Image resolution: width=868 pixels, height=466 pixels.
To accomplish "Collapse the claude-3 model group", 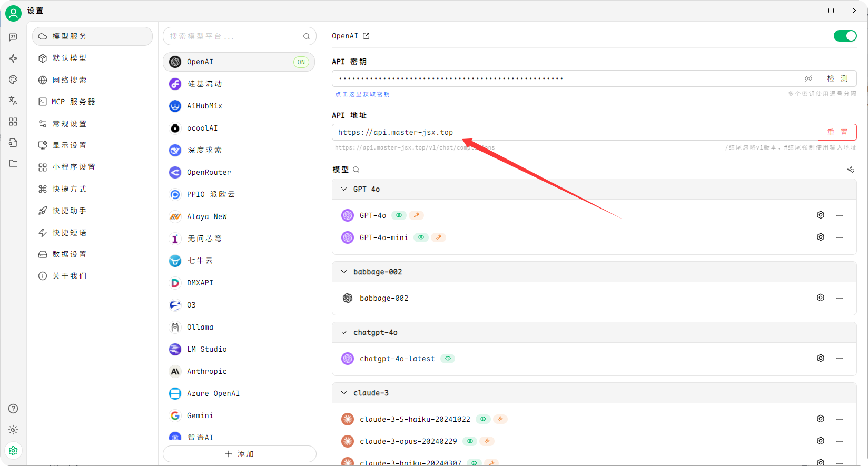I will coord(344,393).
